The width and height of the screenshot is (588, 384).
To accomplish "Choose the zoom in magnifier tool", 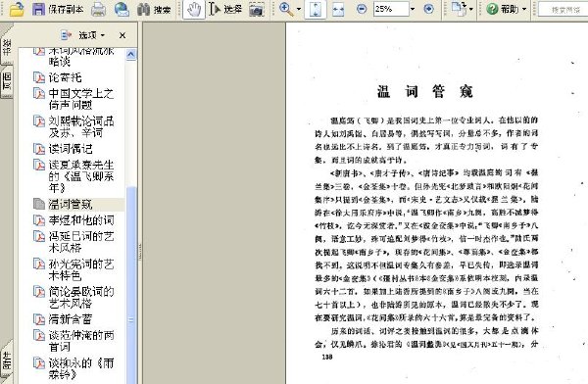I will tap(286, 9).
